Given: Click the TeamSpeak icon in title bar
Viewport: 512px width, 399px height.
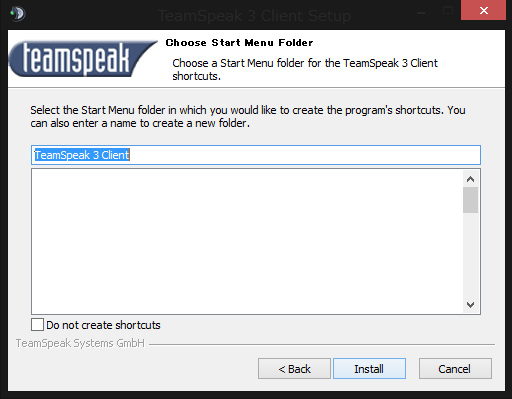Looking at the screenshot, I should [x=18, y=14].
